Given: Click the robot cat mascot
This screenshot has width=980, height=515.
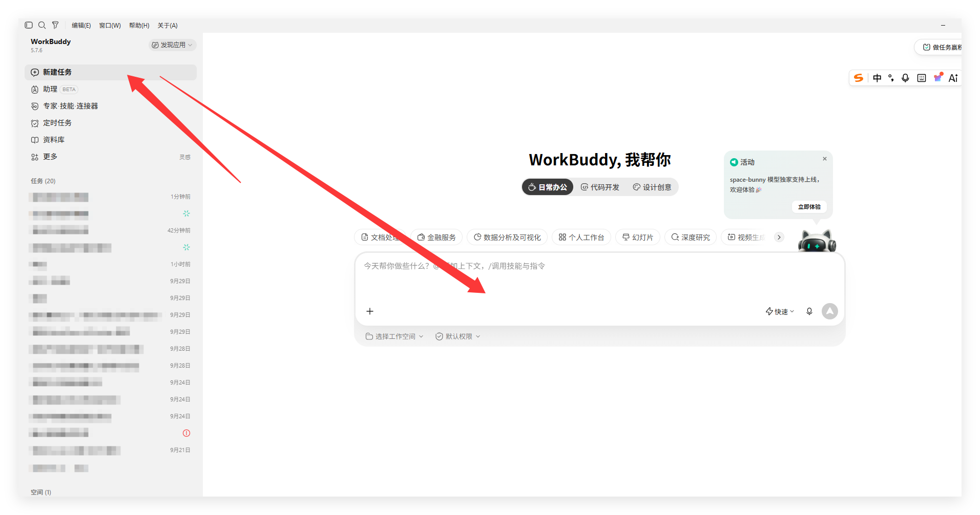Looking at the screenshot, I should (817, 241).
